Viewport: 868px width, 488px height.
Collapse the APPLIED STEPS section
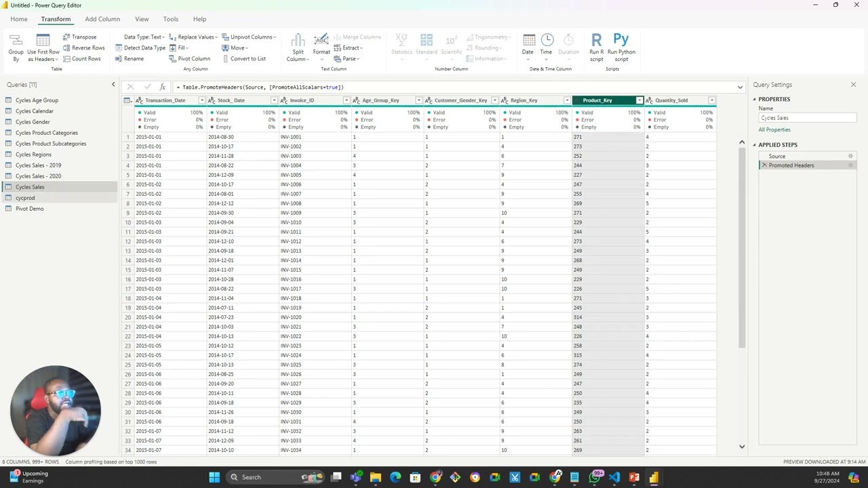(x=755, y=145)
